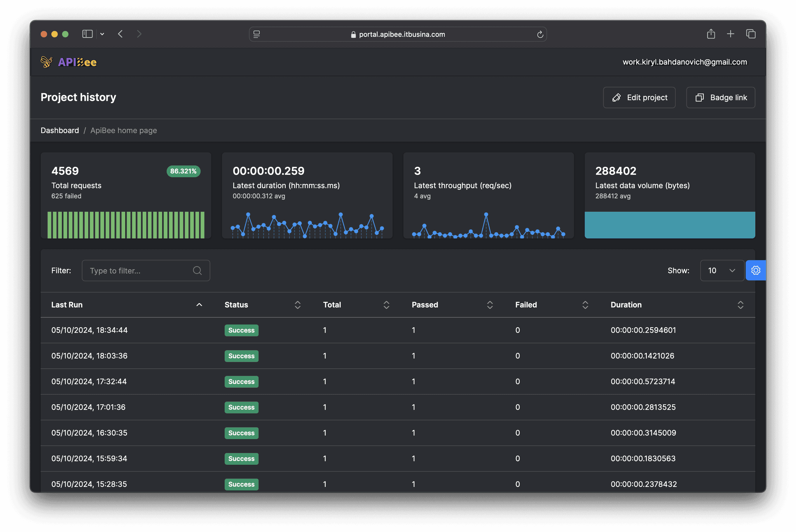
Task: Sort by the Failed column arrows
Action: (x=585, y=305)
